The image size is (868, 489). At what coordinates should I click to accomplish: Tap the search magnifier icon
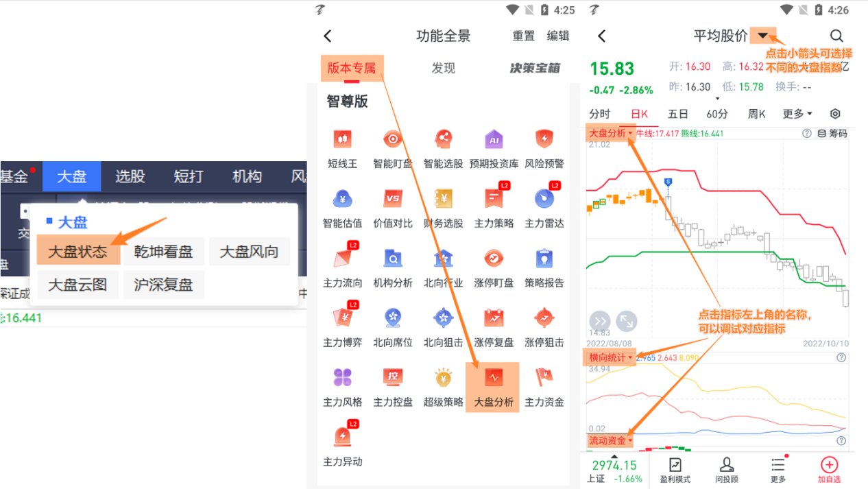pyautogui.click(x=836, y=36)
